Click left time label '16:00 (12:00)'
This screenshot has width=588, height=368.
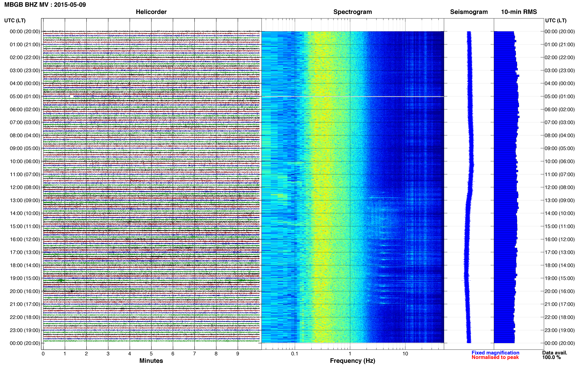[x=25, y=239]
